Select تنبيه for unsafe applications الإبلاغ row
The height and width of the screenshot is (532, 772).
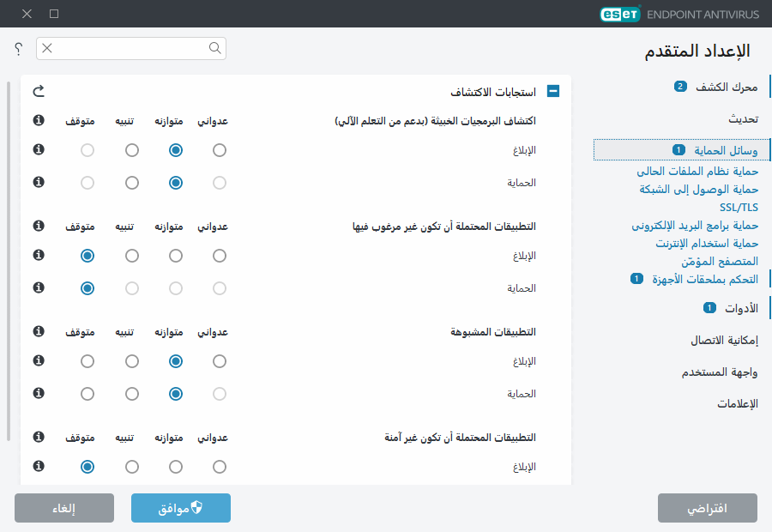pyautogui.click(x=131, y=466)
